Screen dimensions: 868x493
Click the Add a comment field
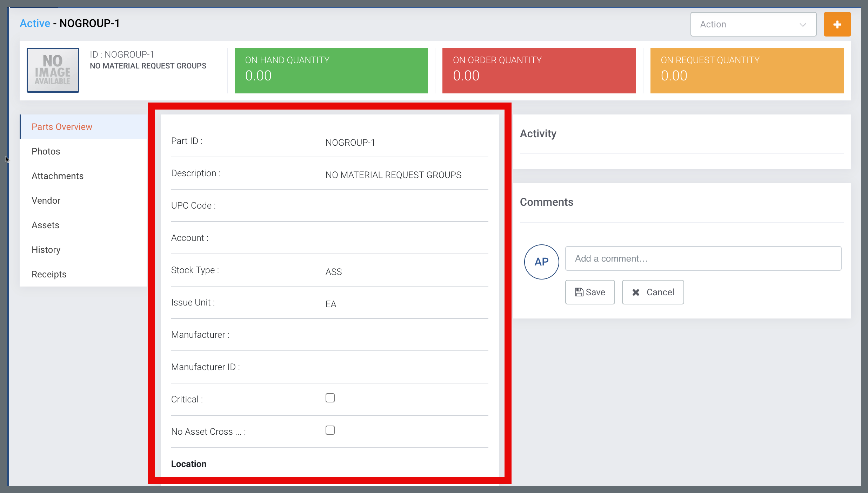coord(703,258)
